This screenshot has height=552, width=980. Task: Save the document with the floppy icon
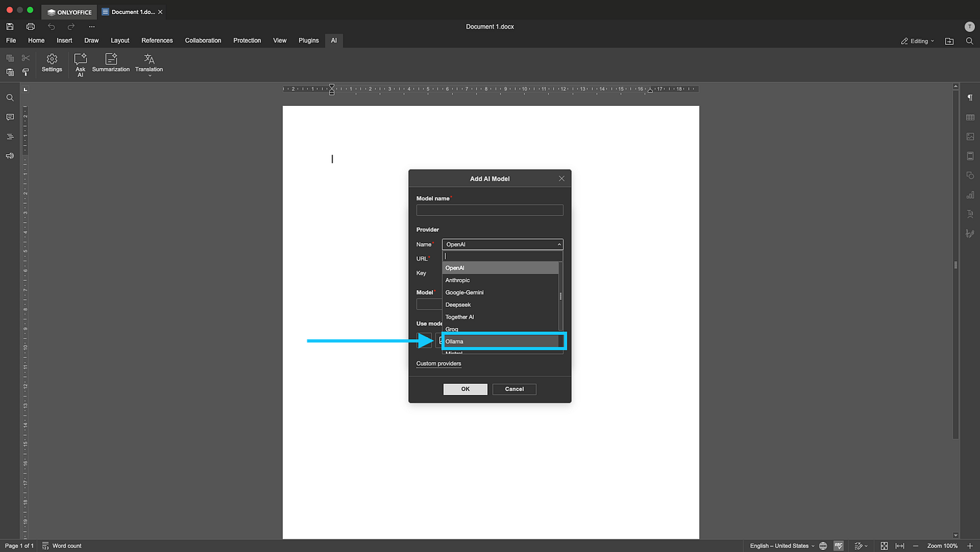(10, 27)
